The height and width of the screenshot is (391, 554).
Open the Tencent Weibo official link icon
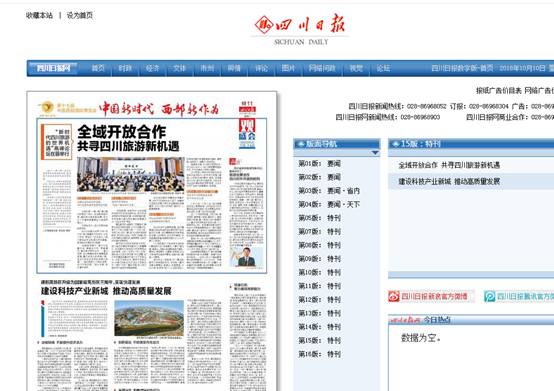(489, 296)
